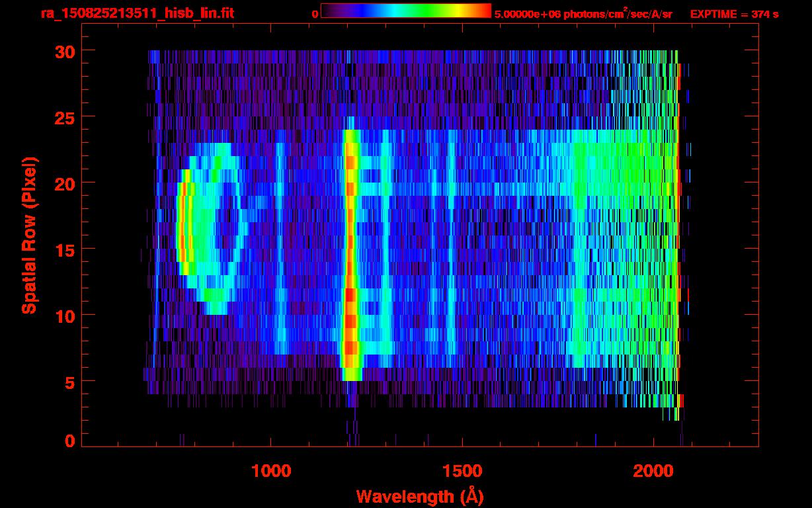Image resolution: width=812 pixels, height=508 pixels.
Task: Select the 2000 wavelength tick label
Action: 653,471
